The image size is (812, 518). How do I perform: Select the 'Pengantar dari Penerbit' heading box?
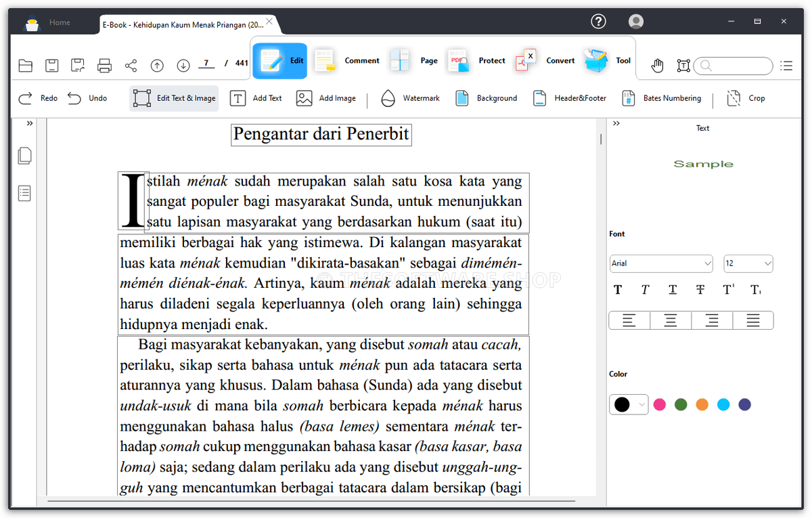[321, 134]
